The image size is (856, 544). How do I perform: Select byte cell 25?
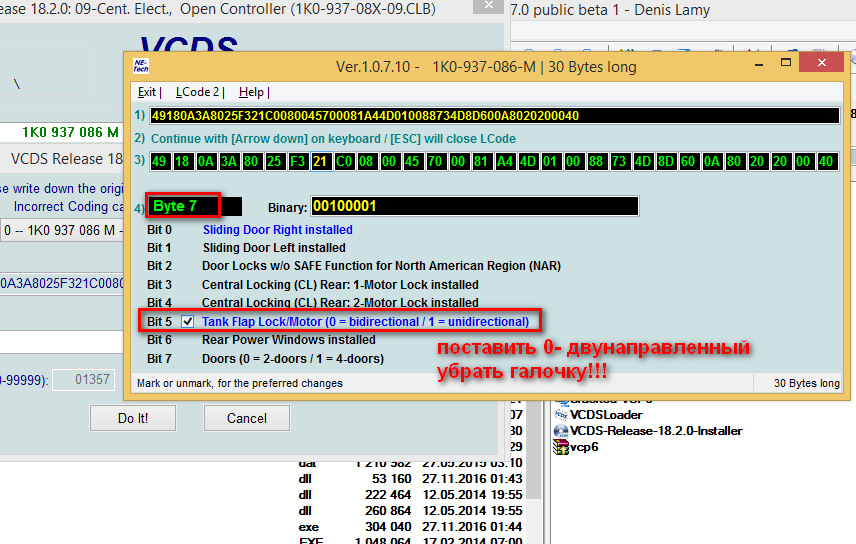point(274,162)
